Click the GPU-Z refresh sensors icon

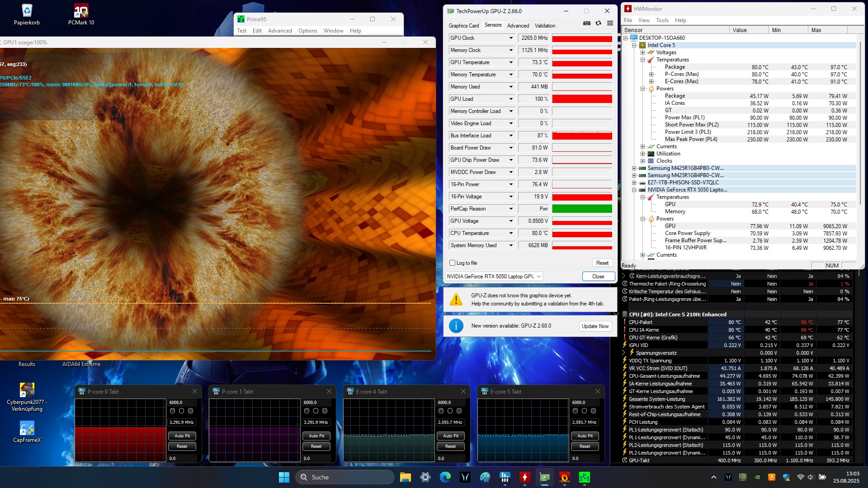pos(599,23)
